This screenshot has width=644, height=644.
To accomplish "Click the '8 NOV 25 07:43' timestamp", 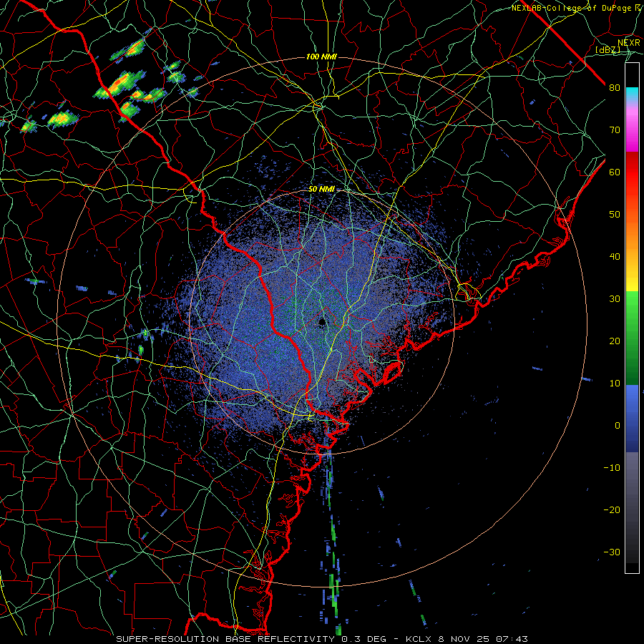I will pyautogui.click(x=484, y=639).
